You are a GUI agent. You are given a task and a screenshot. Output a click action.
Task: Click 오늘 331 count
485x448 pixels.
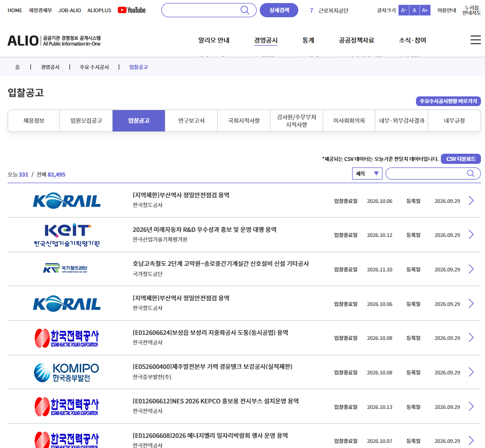tap(18, 175)
